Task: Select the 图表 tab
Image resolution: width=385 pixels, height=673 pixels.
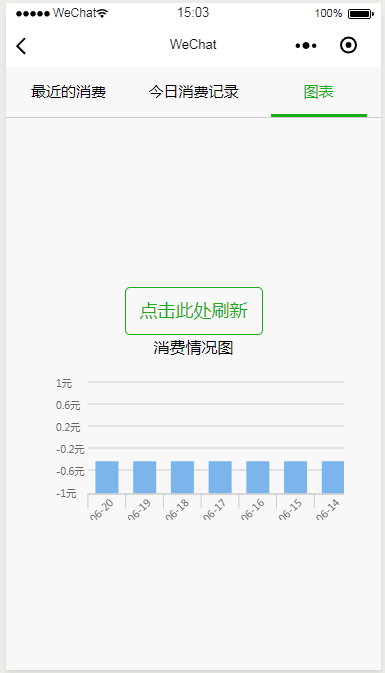Action: pyautogui.click(x=318, y=92)
